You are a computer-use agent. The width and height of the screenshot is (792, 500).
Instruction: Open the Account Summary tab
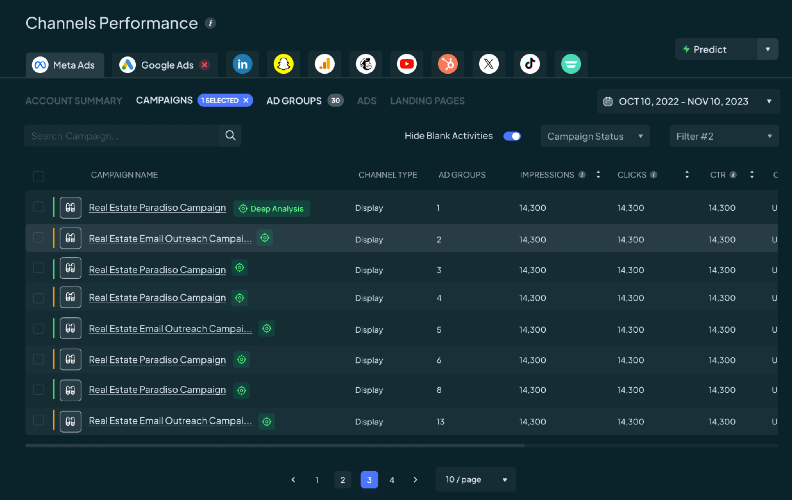pos(73,101)
